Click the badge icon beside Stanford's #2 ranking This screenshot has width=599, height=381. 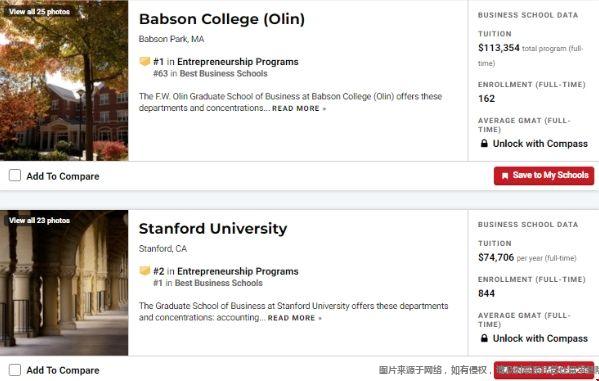[x=145, y=271]
